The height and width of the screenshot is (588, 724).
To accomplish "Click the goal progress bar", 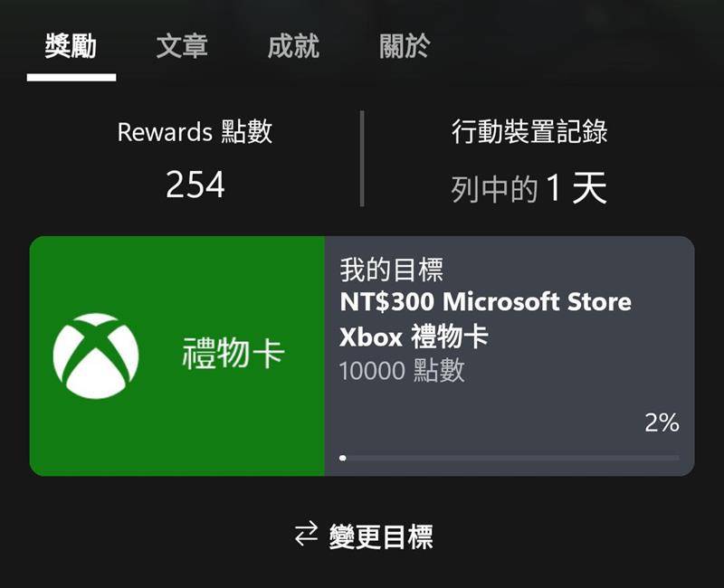I will pos(510,458).
